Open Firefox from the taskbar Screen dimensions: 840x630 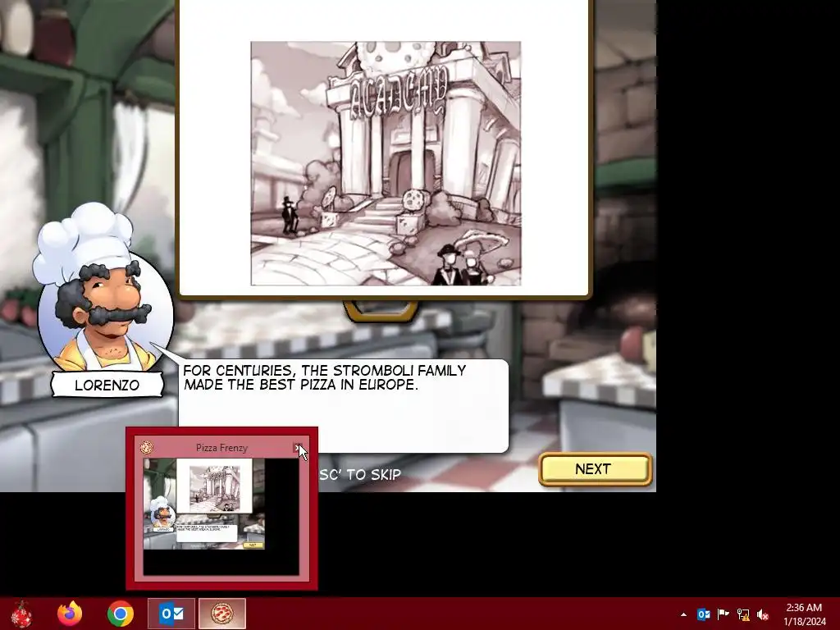tap(70, 614)
